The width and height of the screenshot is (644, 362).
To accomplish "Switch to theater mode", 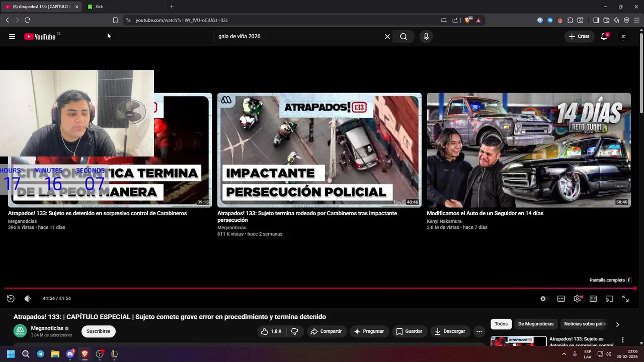I will click(x=593, y=299).
